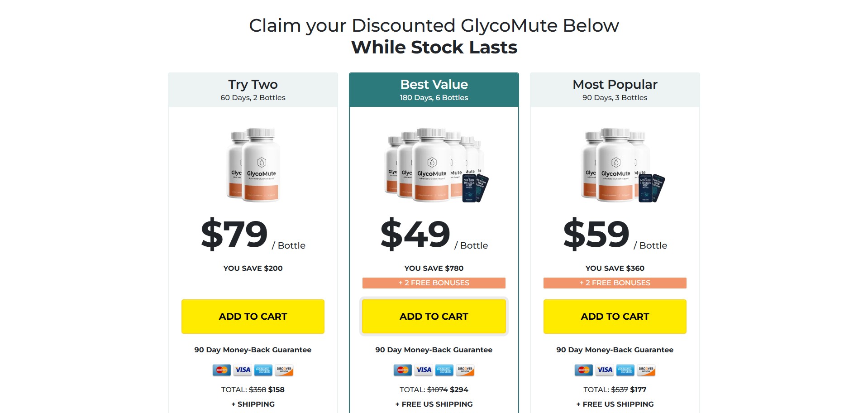Click Mastercard icon in Best Value package
This screenshot has height=413, width=868.
tap(403, 370)
